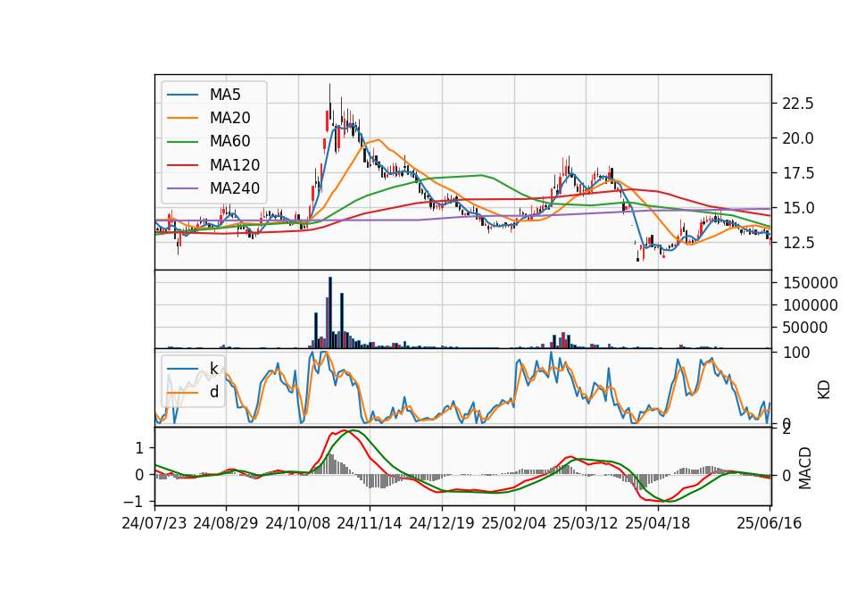Click the 150000 volume axis tick
This screenshot has height=616, width=857.
[x=810, y=283]
